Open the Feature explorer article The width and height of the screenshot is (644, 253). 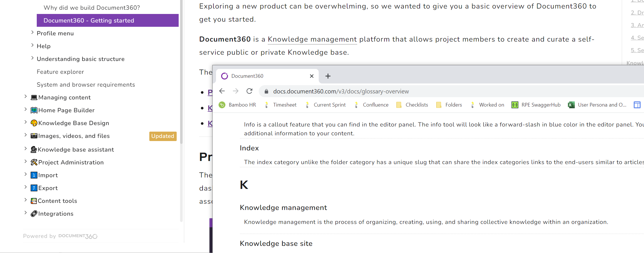click(x=60, y=72)
